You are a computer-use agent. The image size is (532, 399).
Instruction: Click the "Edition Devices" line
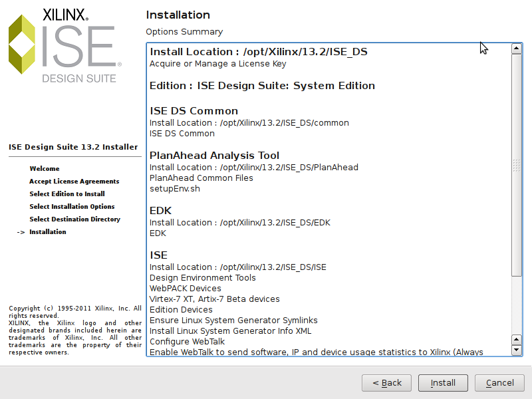tap(181, 310)
